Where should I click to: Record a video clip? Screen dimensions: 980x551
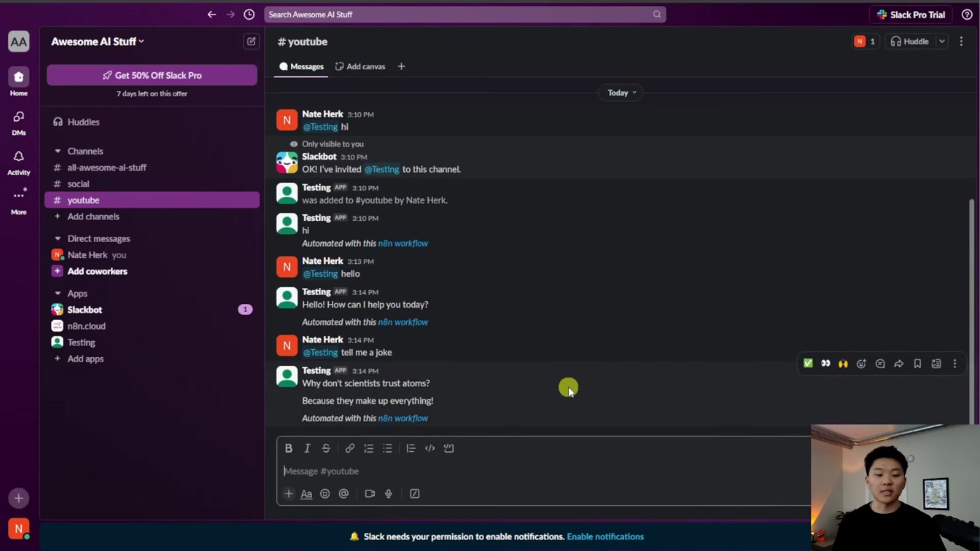coord(370,493)
